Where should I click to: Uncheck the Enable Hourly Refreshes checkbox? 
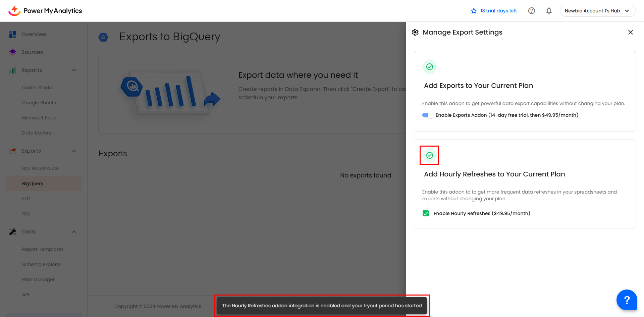(x=426, y=213)
